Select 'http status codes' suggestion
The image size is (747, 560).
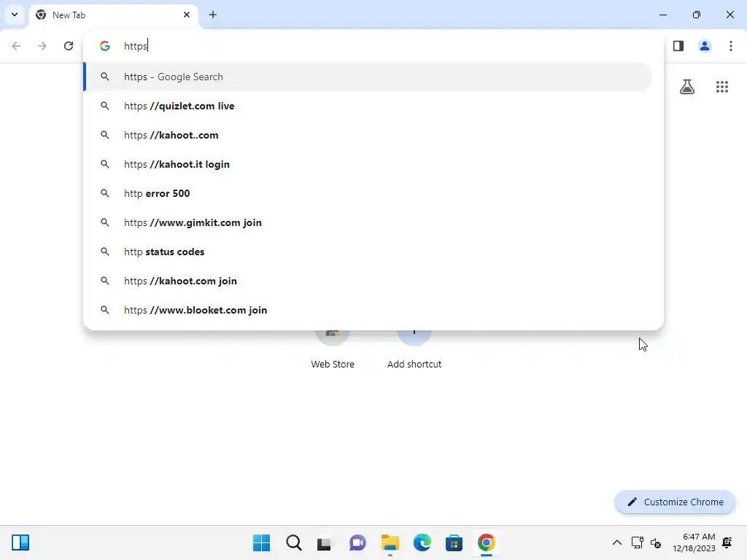click(x=368, y=252)
